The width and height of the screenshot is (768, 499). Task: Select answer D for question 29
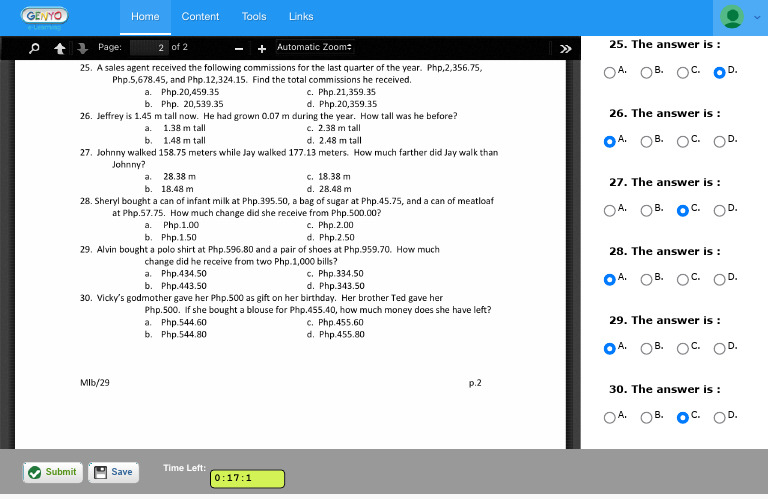720,349
